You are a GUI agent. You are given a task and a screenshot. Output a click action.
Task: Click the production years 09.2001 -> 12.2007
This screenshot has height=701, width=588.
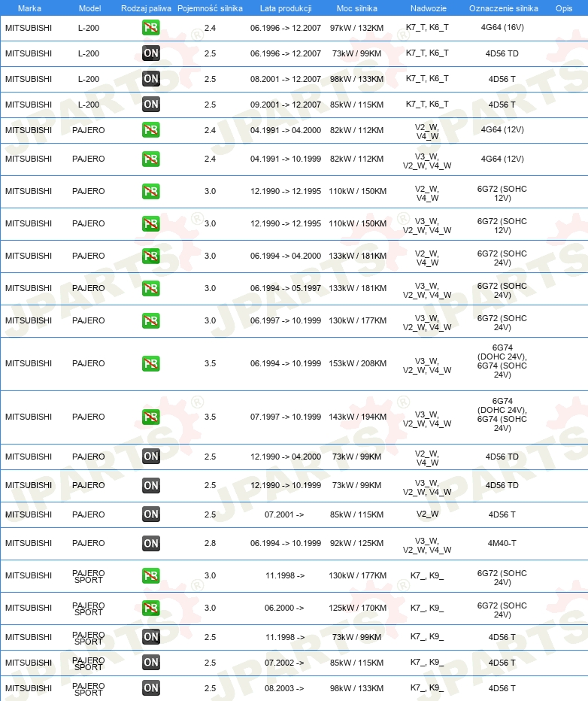tap(286, 105)
